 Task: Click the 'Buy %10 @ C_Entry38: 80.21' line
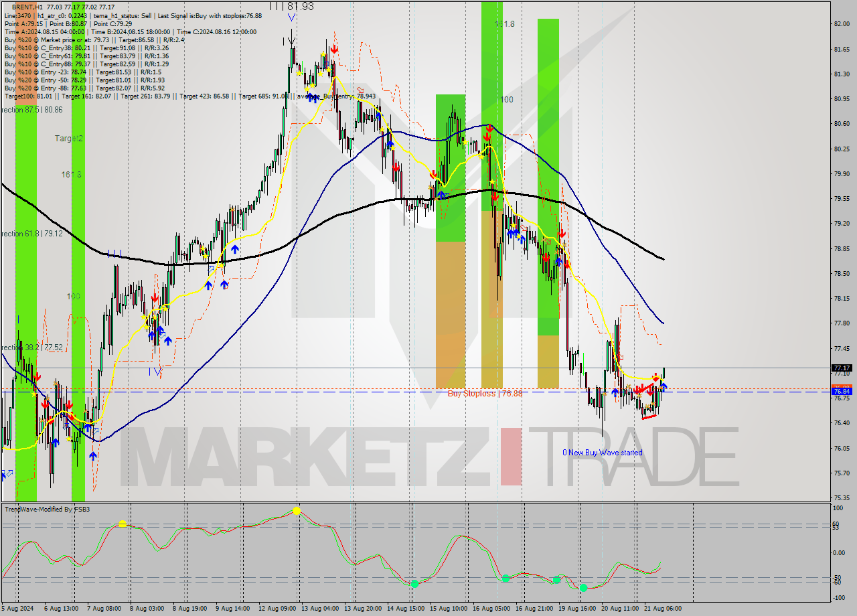pos(86,48)
